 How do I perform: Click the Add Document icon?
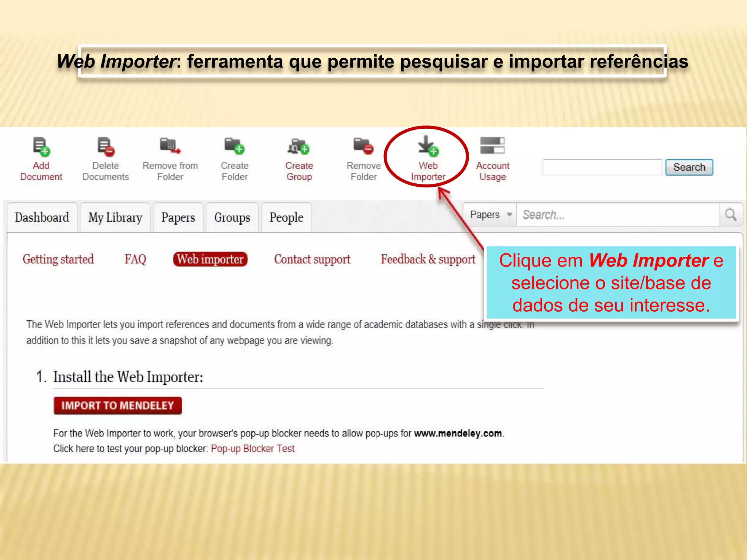(41, 146)
